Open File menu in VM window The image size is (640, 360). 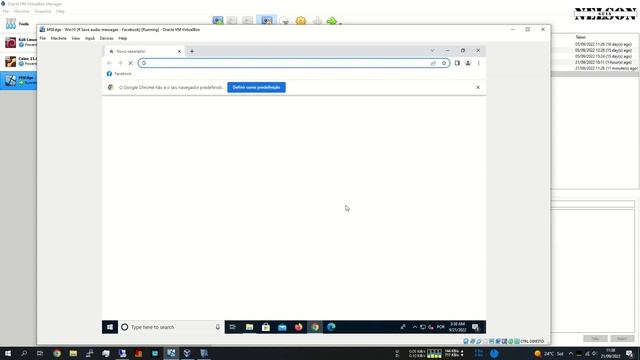(43, 38)
